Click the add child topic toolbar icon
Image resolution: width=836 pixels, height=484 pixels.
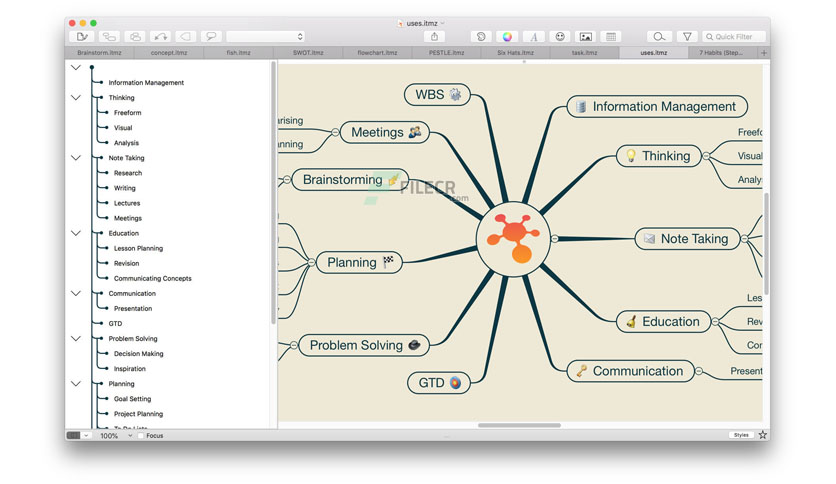109,36
